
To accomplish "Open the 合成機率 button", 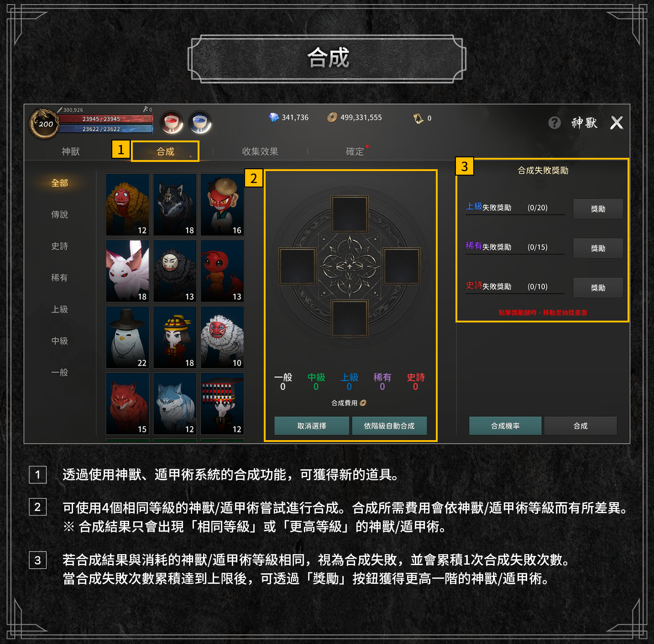I will point(505,426).
